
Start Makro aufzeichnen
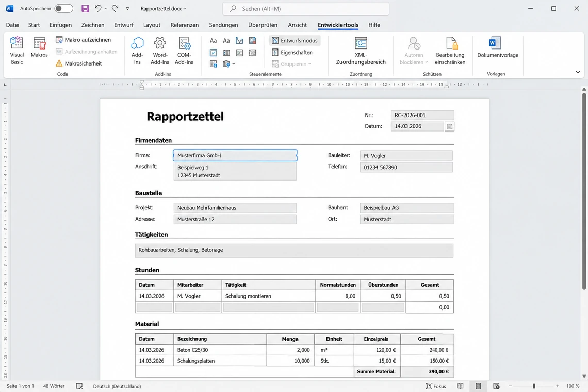click(x=83, y=40)
